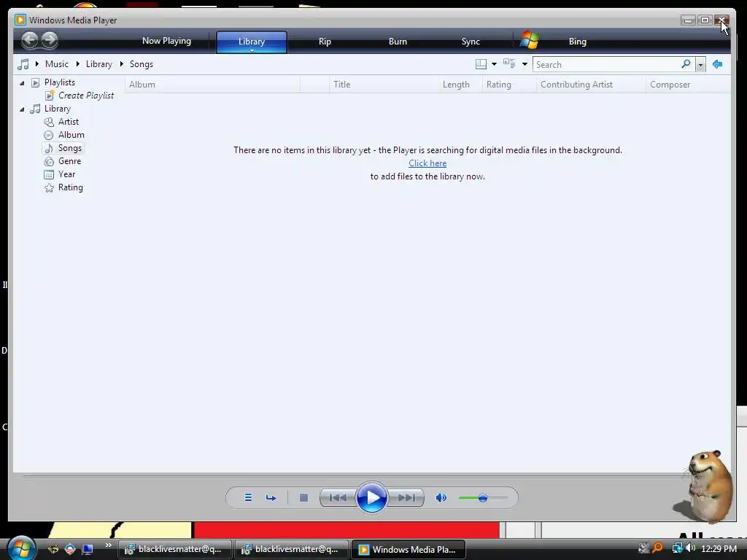The width and height of the screenshot is (747, 560).
Task: Click Create Playlist in the sidebar
Action: click(x=86, y=96)
